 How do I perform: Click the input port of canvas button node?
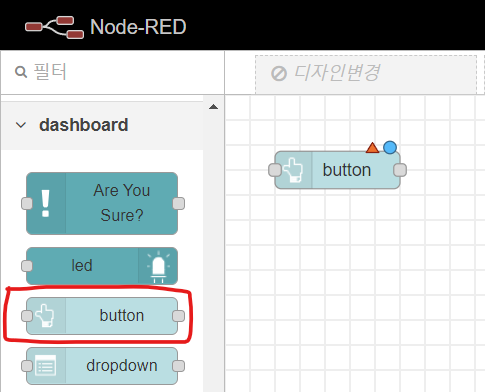(275, 170)
